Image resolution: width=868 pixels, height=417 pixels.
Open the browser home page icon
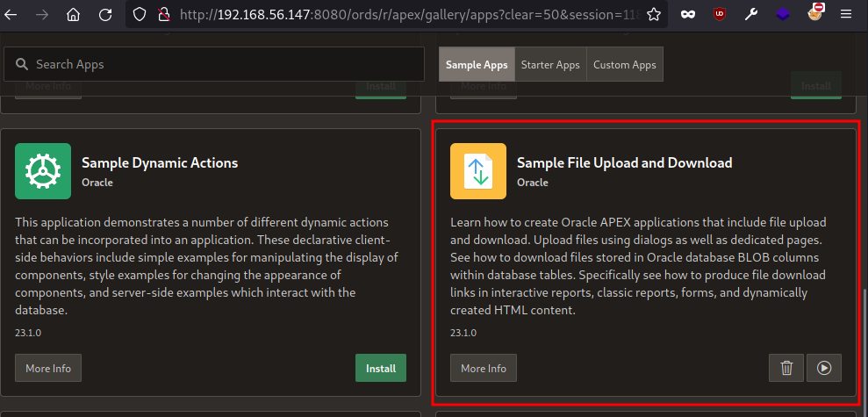point(73,14)
